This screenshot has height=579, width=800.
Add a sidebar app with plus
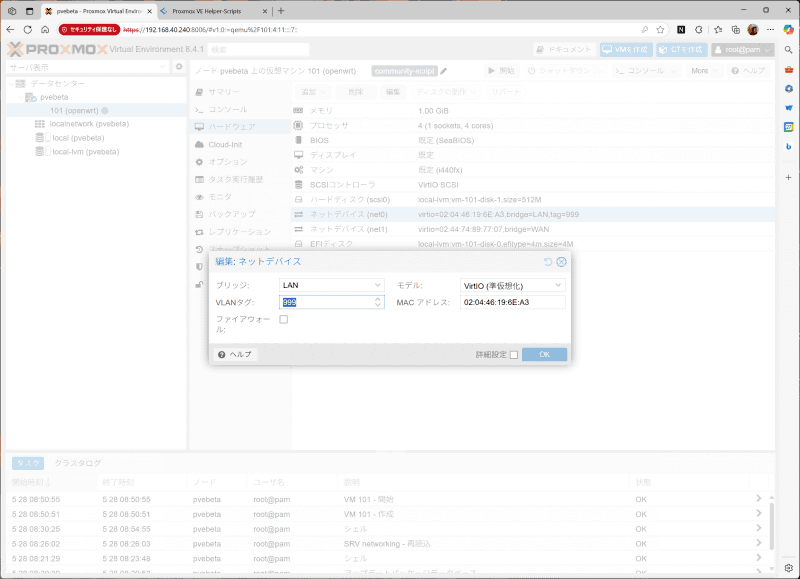pyautogui.click(x=788, y=178)
